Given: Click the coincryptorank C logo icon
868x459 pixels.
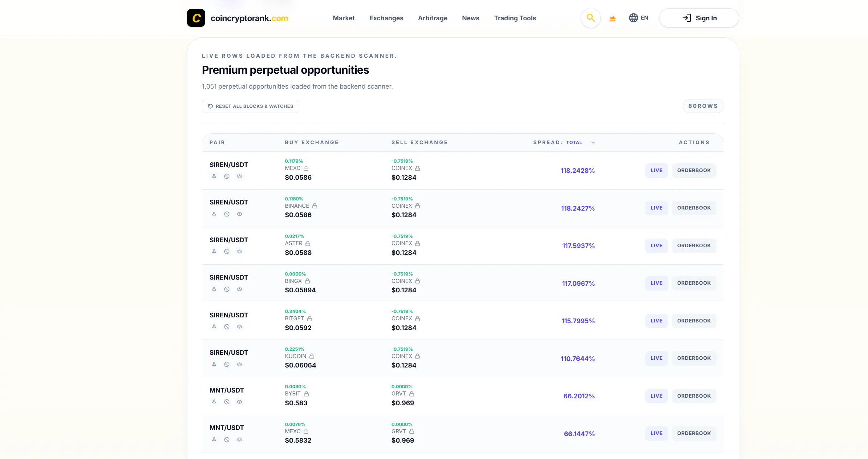Looking at the screenshot, I should 196,18.
